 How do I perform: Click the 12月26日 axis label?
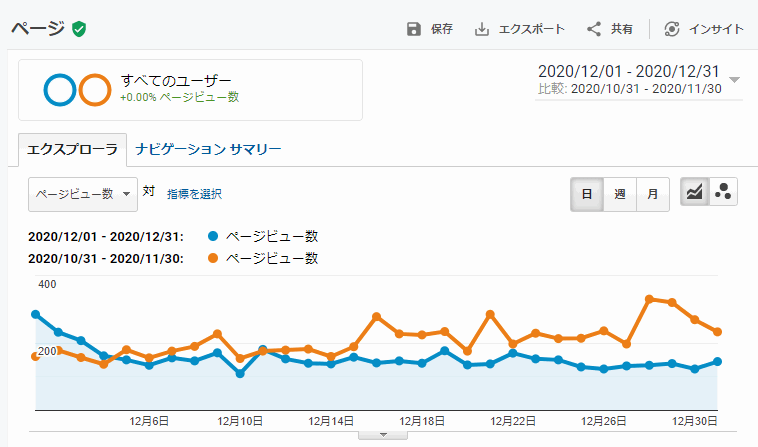point(604,421)
